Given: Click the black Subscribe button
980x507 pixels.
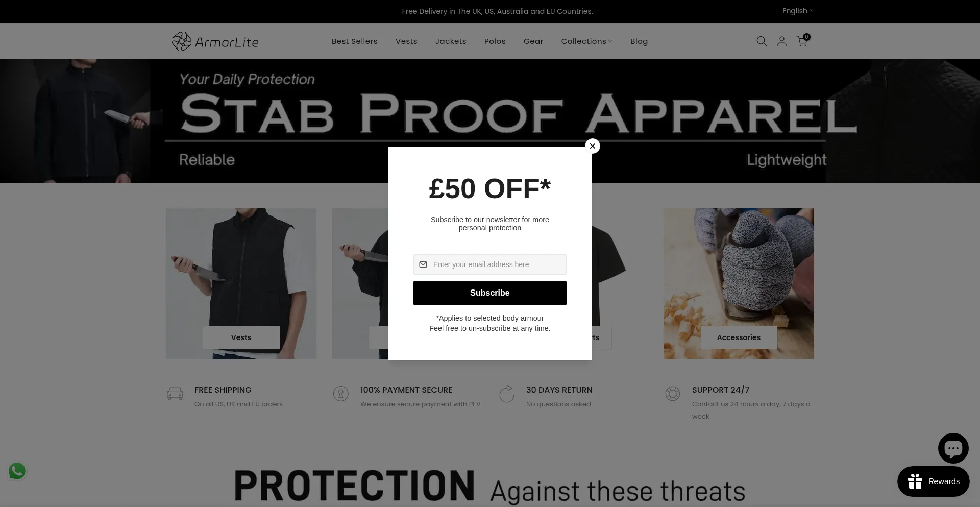Looking at the screenshot, I should click(x=490, y=293).
